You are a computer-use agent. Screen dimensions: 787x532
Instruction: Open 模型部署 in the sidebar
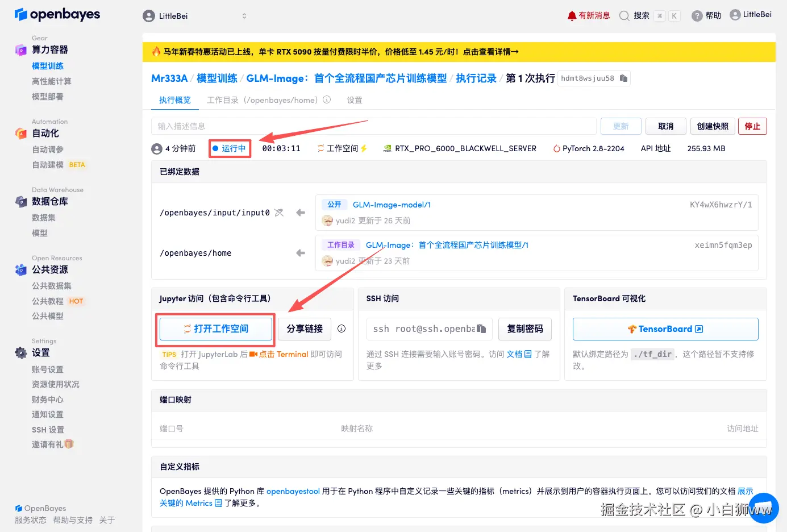click(x=48, y=97)
